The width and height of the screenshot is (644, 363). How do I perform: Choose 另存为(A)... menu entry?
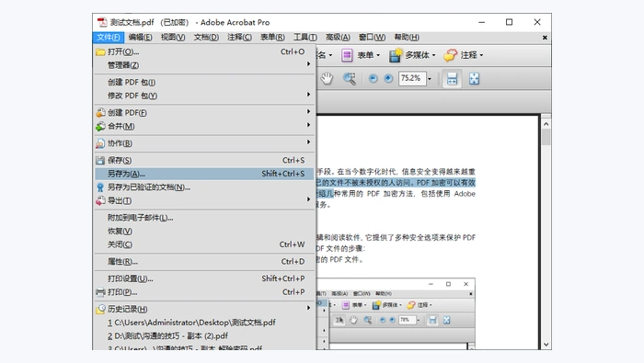204,174
